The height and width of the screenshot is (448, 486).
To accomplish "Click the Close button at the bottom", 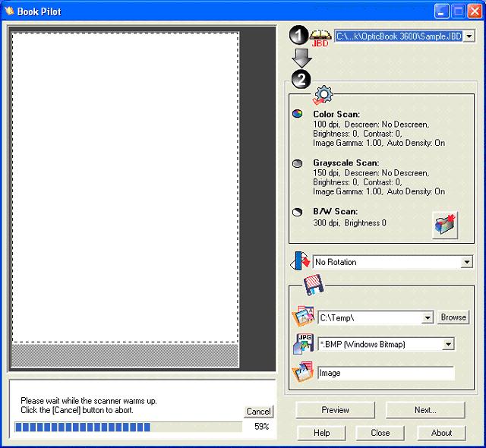I will pyautogui.click(x=380, y=433).
